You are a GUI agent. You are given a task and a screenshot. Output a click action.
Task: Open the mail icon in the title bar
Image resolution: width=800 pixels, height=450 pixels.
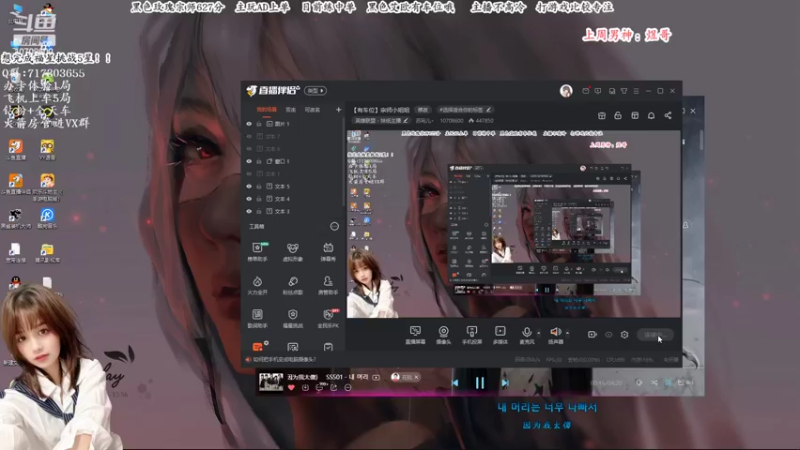586,91
